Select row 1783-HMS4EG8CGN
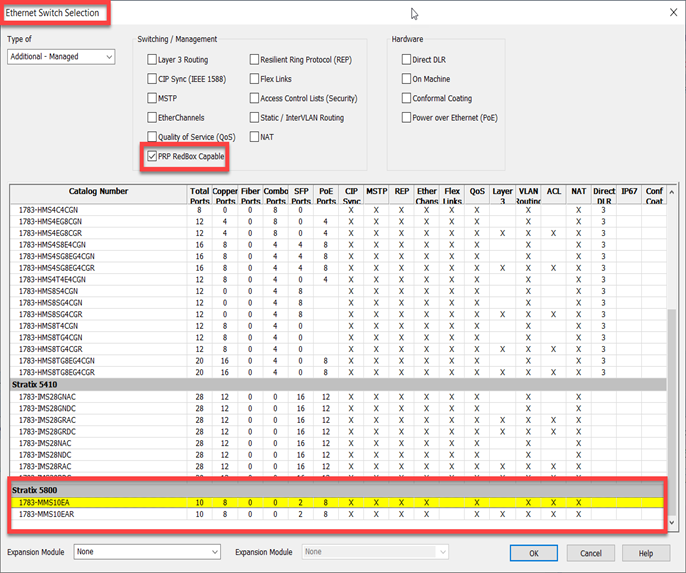The height and width of the screenshot is (573, 686). (x=337, y=221)
